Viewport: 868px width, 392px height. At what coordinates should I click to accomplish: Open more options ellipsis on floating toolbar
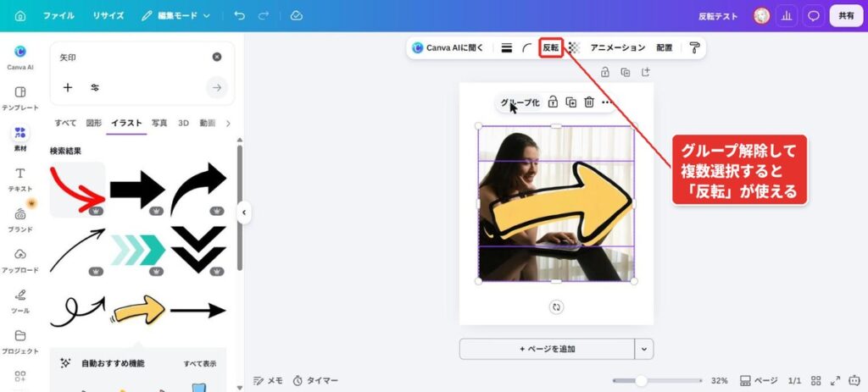pos(607,102)
